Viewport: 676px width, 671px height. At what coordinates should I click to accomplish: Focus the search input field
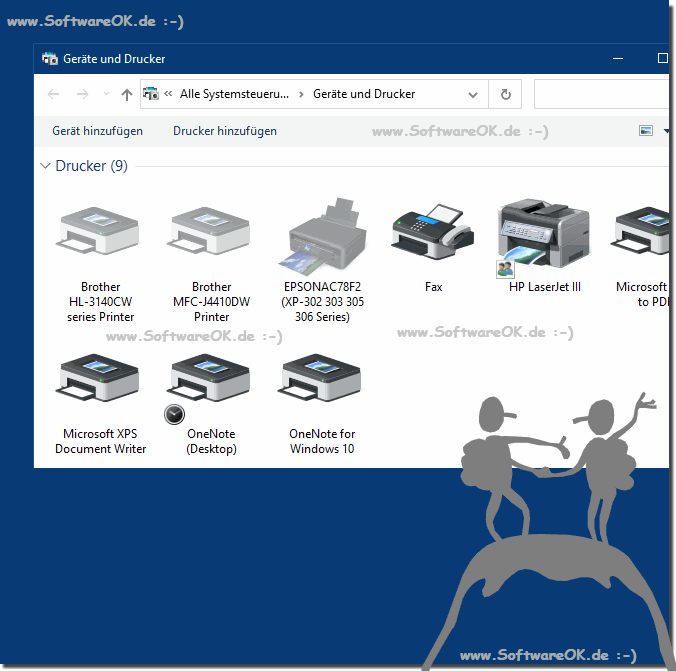[601, 94]
